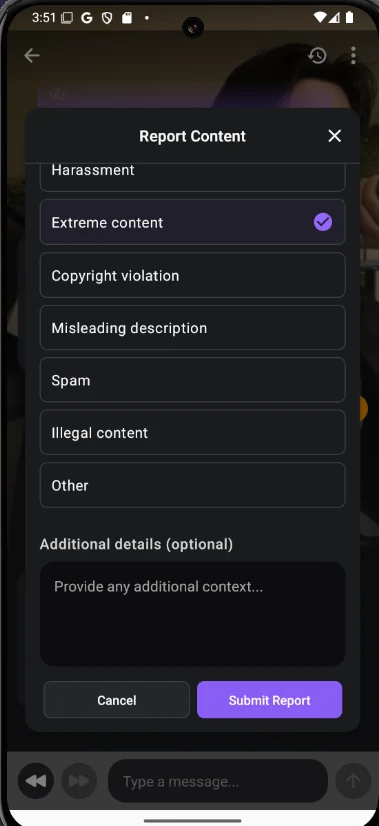
Task: Tap the Google G status bar icon
Action: point(86,18)
